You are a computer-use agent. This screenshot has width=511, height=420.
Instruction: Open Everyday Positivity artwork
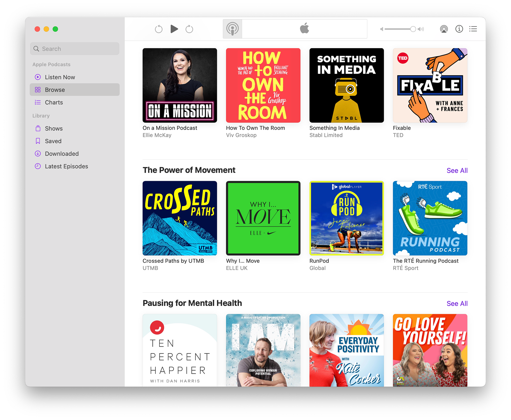(347, 350)
